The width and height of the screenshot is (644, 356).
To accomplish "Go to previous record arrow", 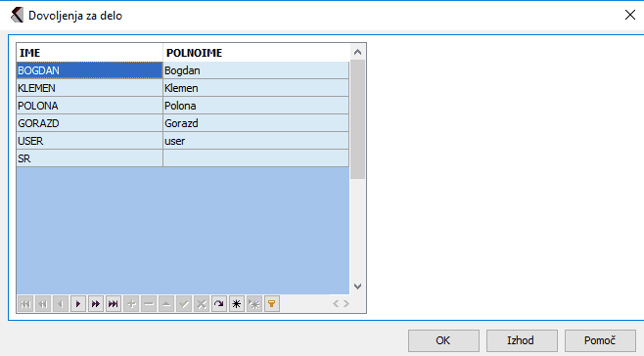I will tap(61, 304).
